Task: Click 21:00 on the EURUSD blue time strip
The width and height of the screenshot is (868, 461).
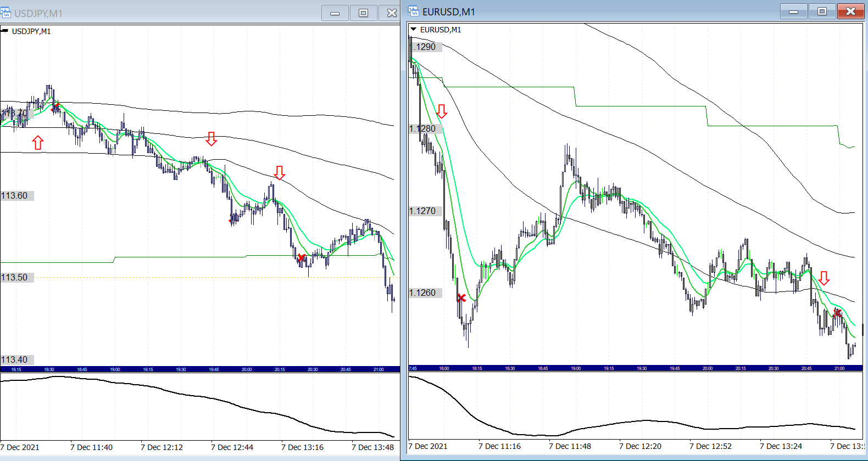Action: click(839, 369)
